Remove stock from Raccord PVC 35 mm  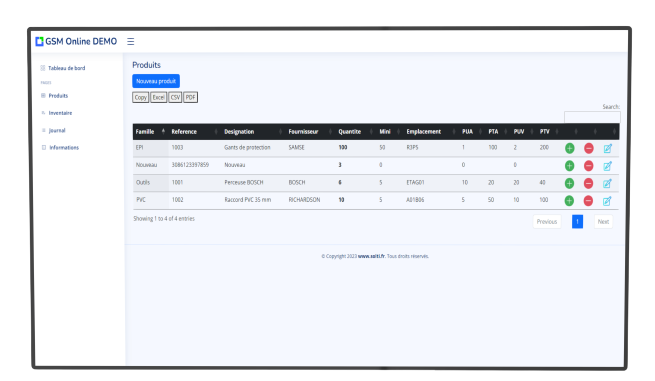coord(588,201)
